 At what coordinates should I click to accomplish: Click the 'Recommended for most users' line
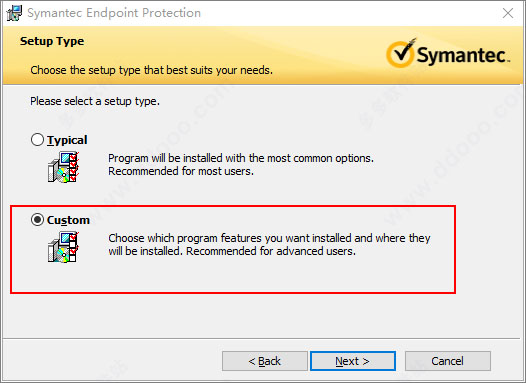coord(181,171)
